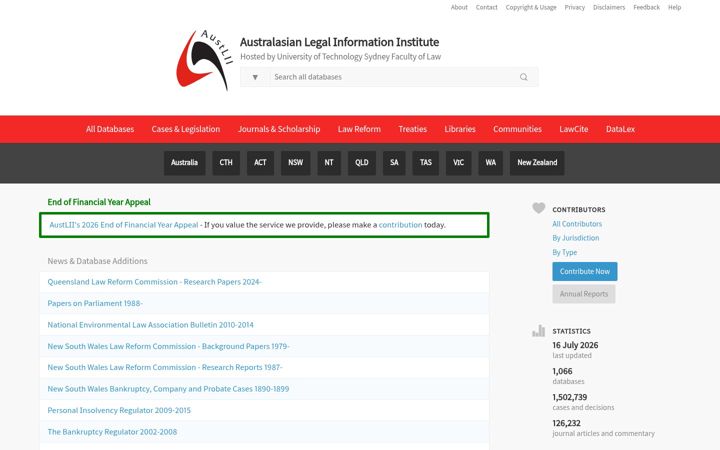
Task: Open NSW Law Reform Commission Research Reports
Action: click(x=165, y=367)
